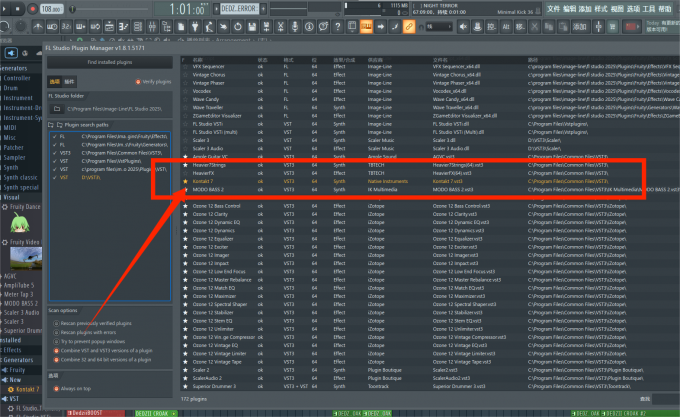Open the 文件 menu

point(553,9)
